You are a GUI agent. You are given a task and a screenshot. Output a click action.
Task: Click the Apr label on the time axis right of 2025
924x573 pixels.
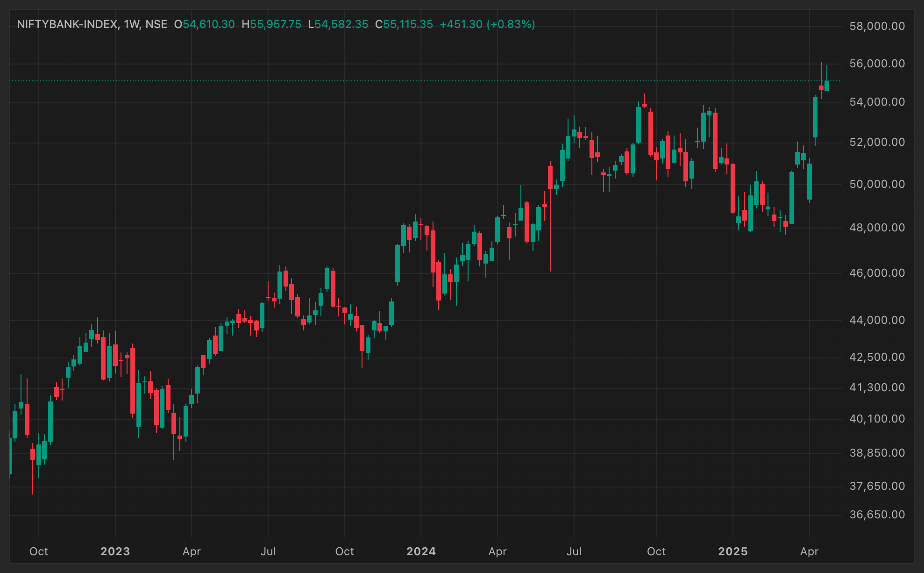pyautogui.click(x=809, y=552)
